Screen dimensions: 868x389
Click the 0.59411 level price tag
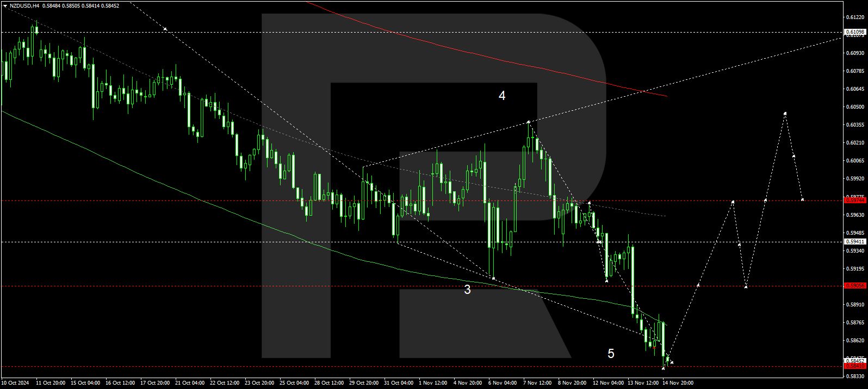(x=855, y=242)
